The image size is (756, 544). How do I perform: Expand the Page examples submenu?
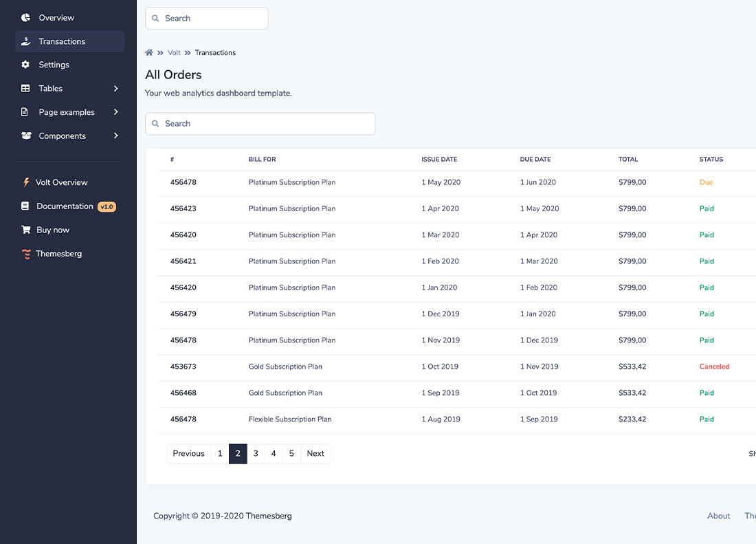point(116,111)
